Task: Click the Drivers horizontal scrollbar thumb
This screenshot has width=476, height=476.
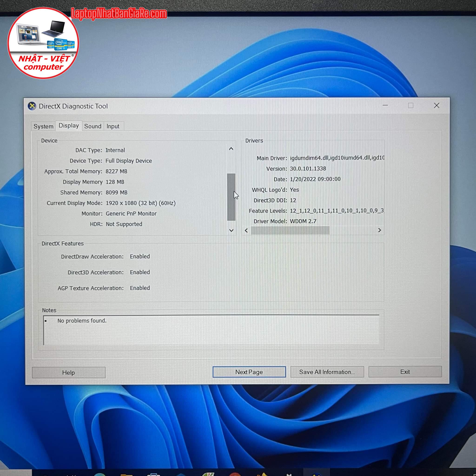Action: point(290,230)
